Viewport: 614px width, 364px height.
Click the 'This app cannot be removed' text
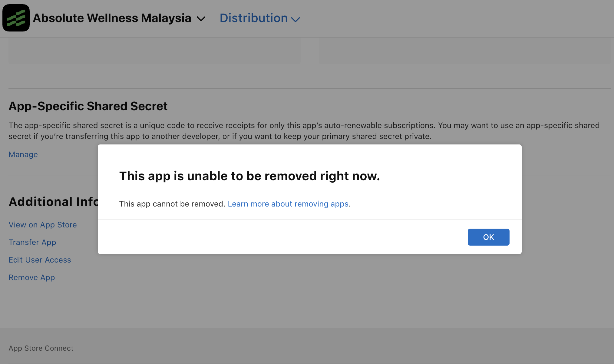point(172,204)
